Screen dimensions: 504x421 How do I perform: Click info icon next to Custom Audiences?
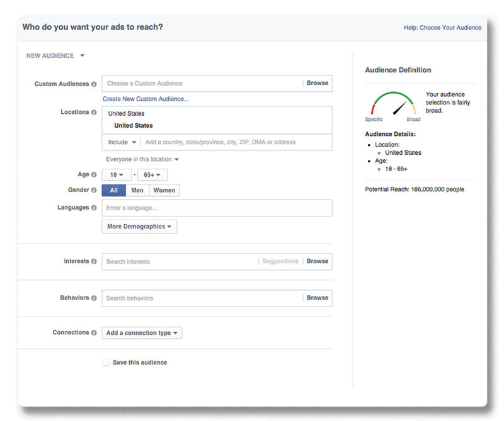94,84
